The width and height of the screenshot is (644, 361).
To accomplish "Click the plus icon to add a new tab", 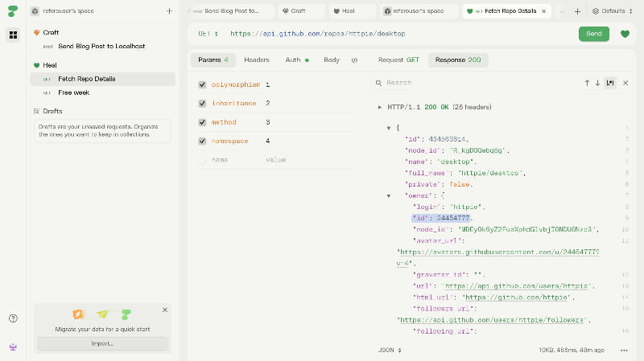I will click(x=577, y=11).
